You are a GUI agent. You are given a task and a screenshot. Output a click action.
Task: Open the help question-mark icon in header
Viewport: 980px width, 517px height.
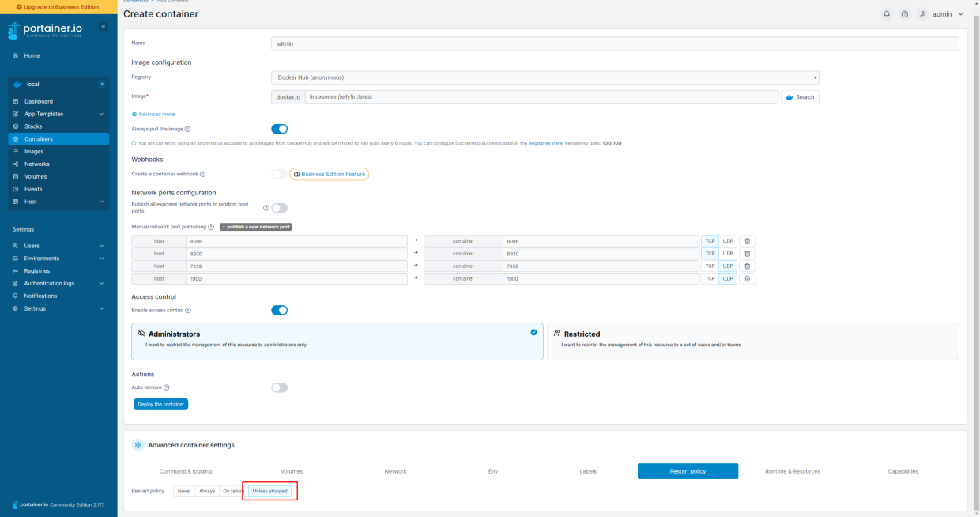tap(904, 14)
